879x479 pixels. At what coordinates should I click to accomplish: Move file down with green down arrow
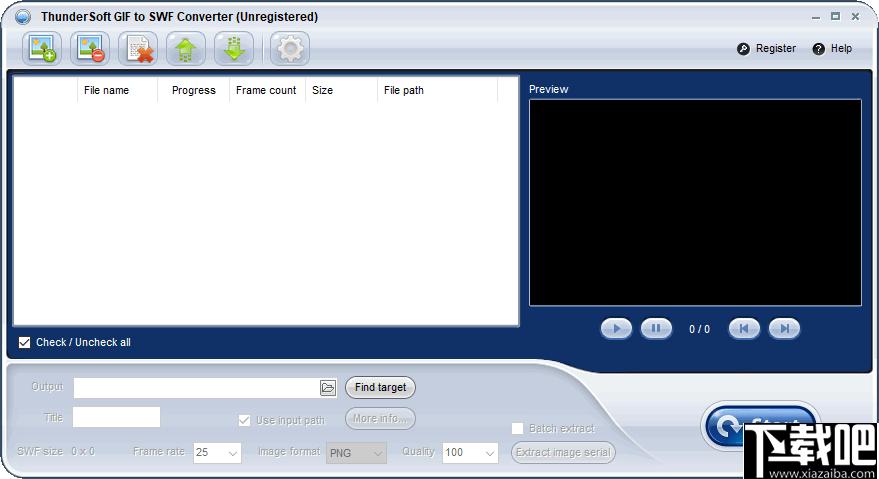(234, 49)
